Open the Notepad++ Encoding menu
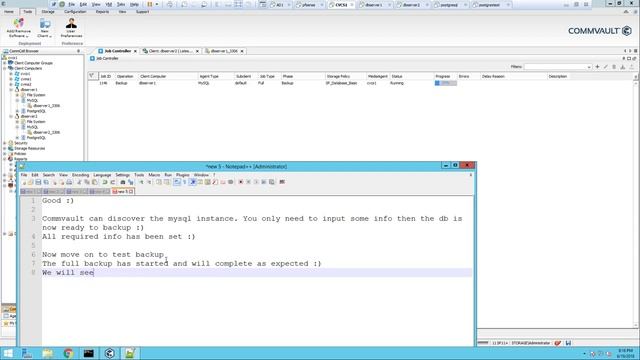The width and height of the screenshot is (640, 360). point(80,175)
